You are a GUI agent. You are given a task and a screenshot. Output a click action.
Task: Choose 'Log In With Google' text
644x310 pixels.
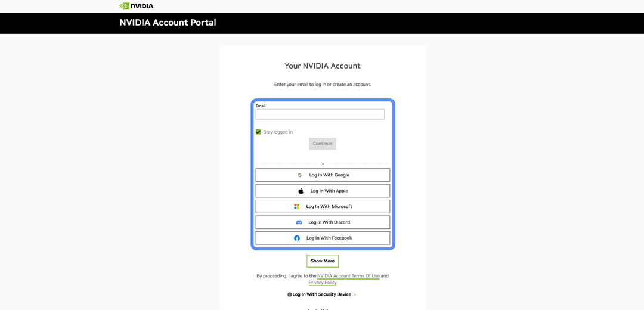pyautogui.click(x=329, y=175)
